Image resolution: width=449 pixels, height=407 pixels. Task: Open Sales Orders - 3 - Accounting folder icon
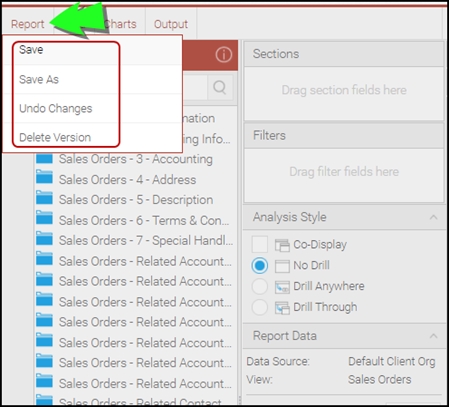coord(44,158)
